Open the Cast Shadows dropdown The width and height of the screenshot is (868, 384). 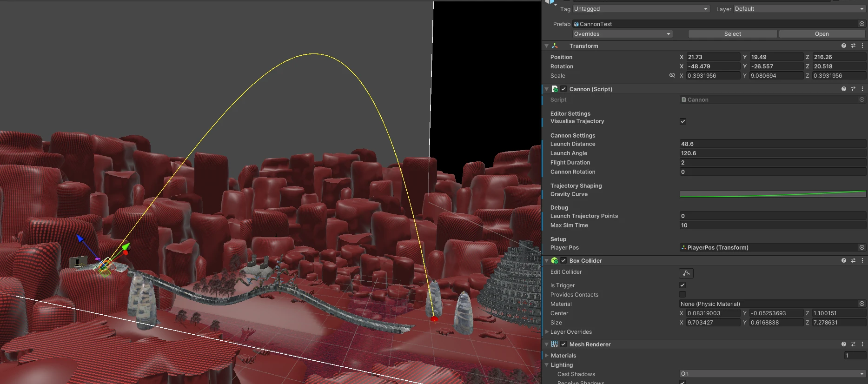point(773,374)
